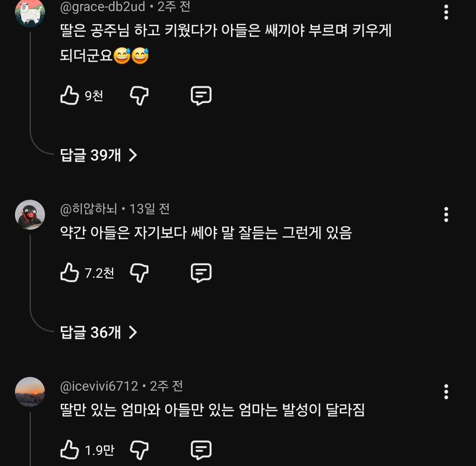Expand the 답글 36개 replies
The image size is (476, 466).
tap(99, 332)
